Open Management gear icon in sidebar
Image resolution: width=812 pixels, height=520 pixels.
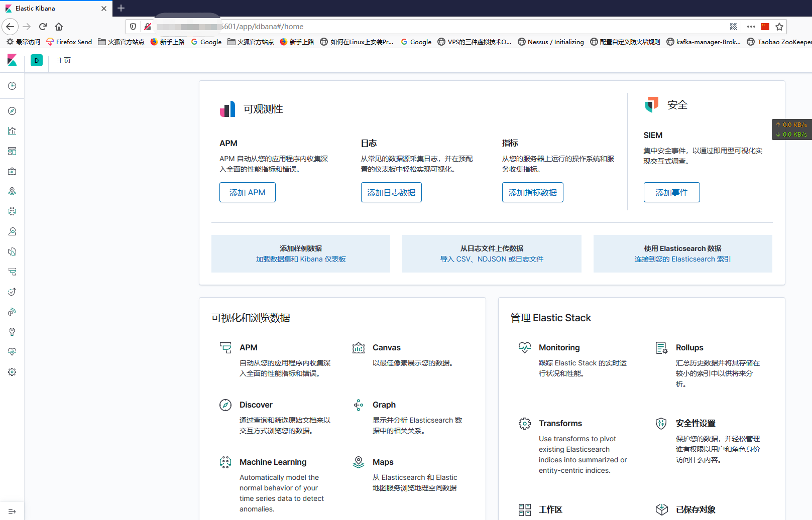pyautogui.click(x=12, y=372)
